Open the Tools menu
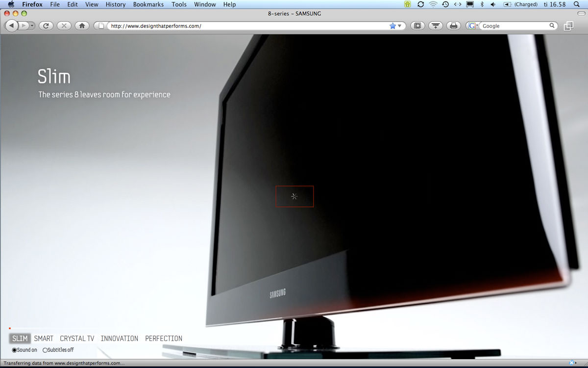 point(179,4)
